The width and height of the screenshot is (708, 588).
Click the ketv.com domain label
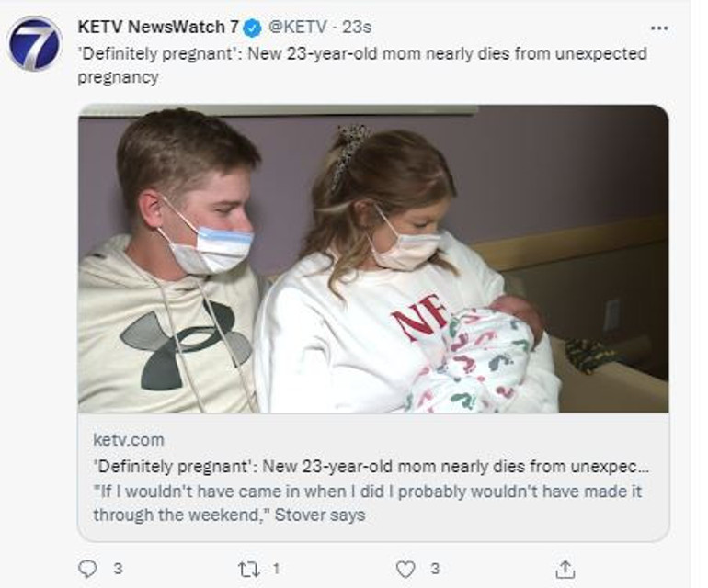[x=129, y=440]
